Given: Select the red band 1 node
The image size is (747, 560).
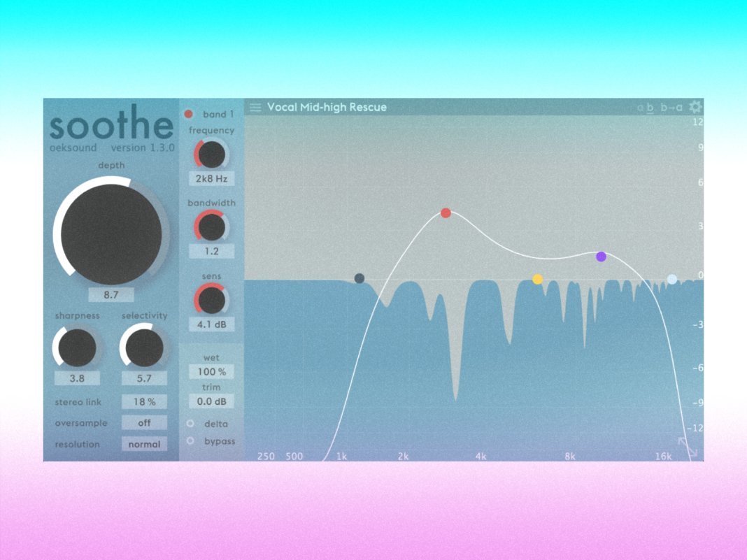Looking at the screenshot, I should (x=446, y=213).
